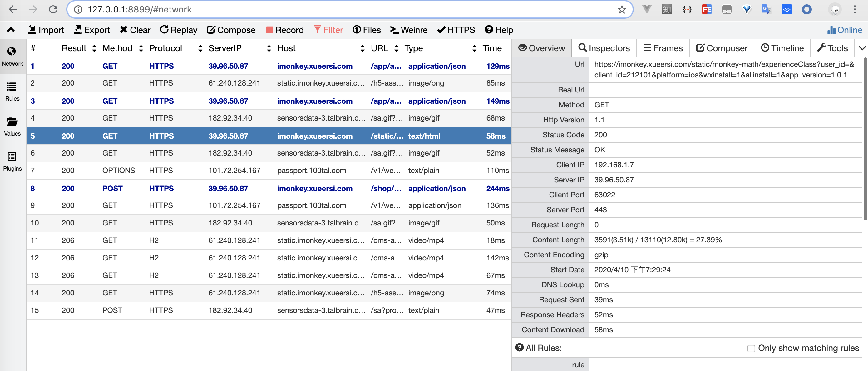The height and width of the screenshot is (371, 868).
Task: Click the Time column header
Action: [x=492, y=48]
